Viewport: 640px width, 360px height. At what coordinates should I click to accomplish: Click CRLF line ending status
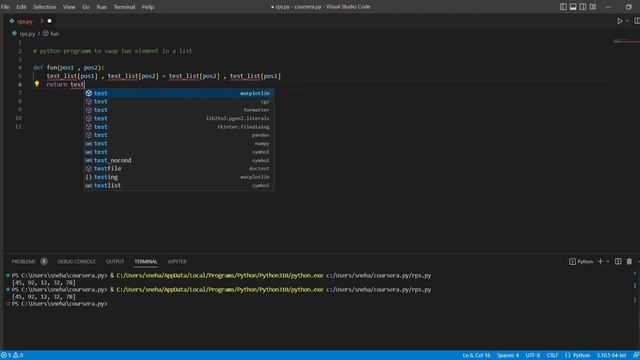553,356
